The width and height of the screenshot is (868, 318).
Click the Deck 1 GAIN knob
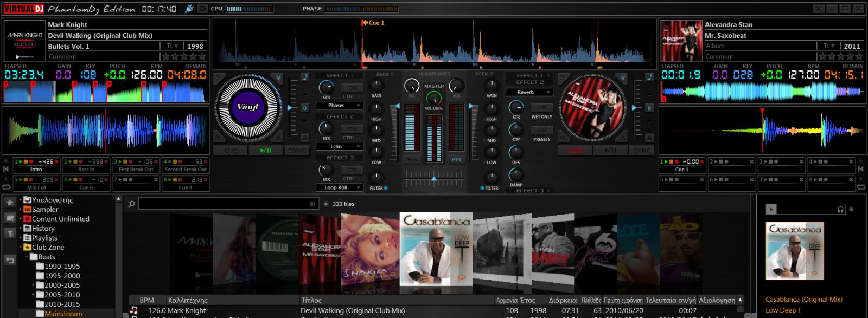(x=376, y=85)
